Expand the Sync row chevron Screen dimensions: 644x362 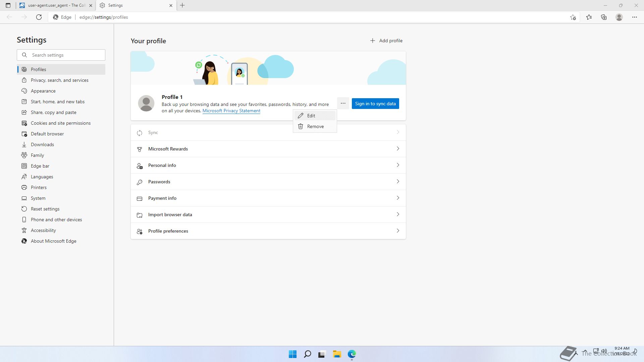398,132
